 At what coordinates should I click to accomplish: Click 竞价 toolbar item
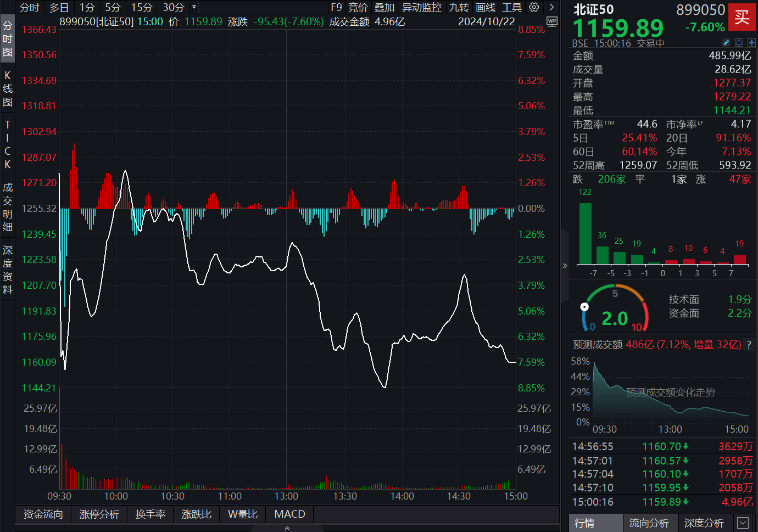point(358,7)
